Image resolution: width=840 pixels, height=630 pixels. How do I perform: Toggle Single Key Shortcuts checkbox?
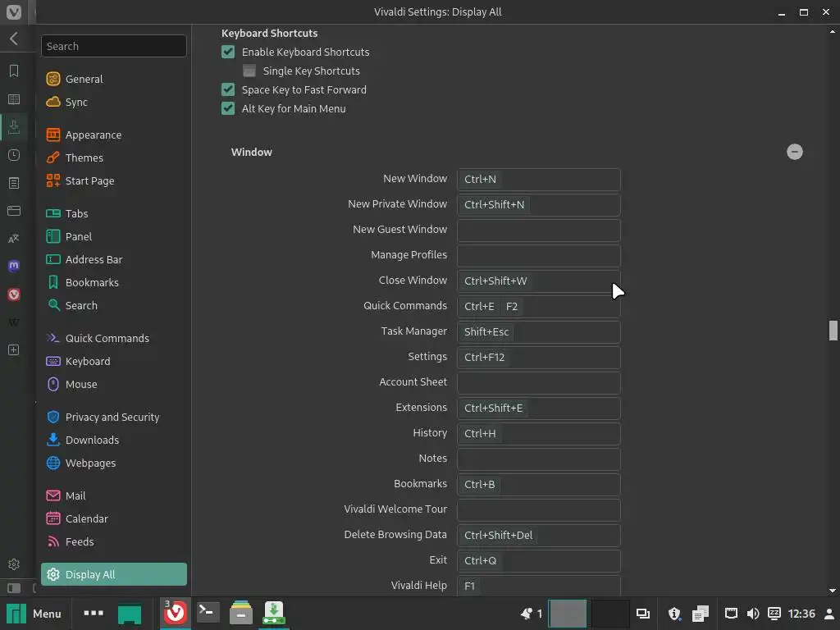point(249,71)
